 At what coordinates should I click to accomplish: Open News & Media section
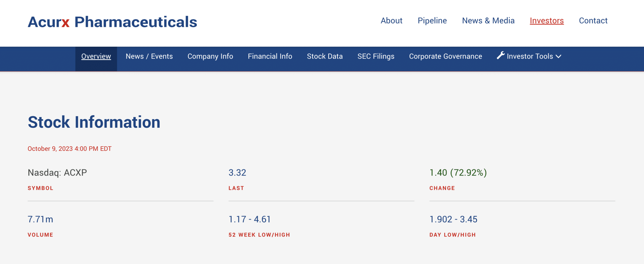tap(488, 21)
